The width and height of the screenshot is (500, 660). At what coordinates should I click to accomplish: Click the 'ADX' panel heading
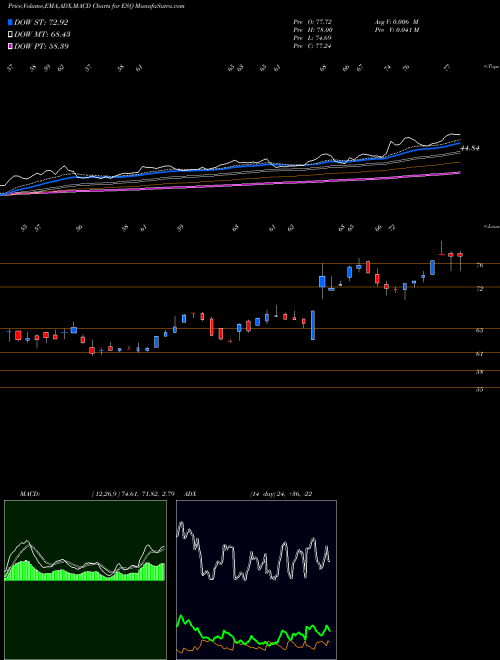tap(191, 494)
